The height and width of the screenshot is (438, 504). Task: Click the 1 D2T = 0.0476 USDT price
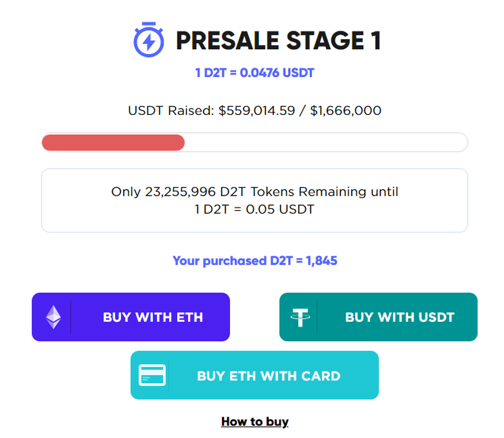pyautogui.click(x=254, y=73)
